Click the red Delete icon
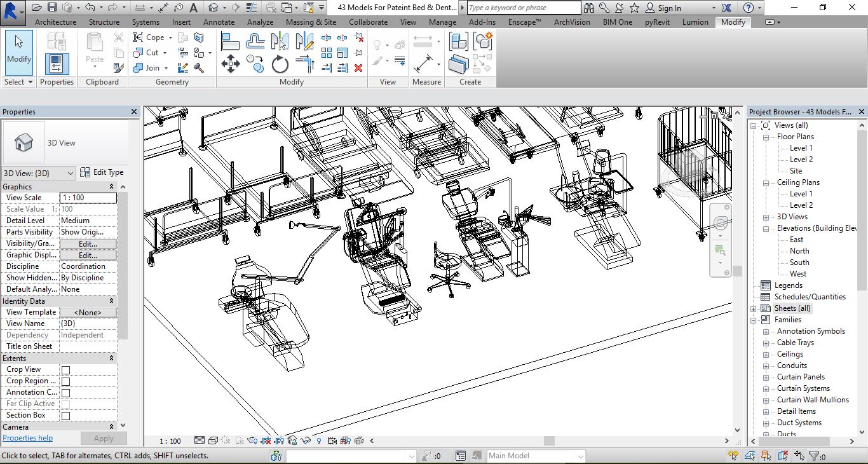 click(358, 67)
